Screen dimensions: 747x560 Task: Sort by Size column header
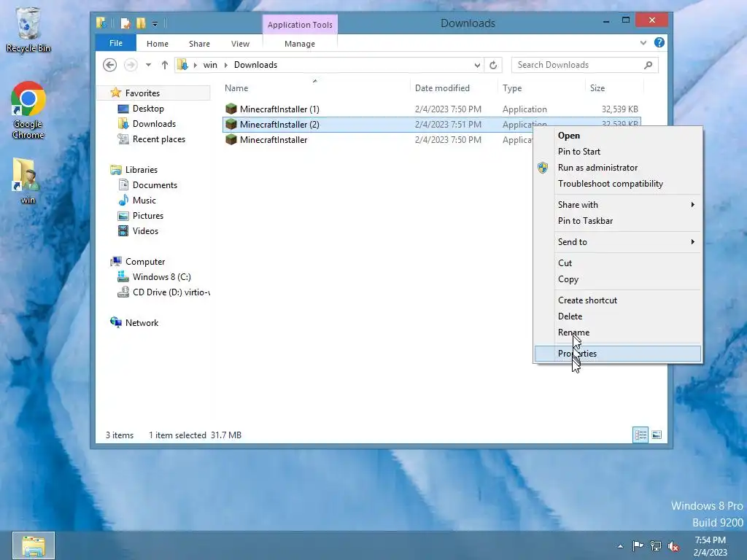point(614,88)
